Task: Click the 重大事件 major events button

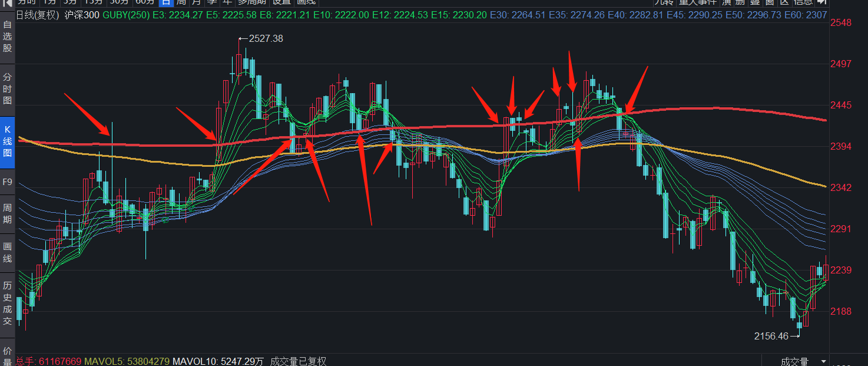Action: 697,2
